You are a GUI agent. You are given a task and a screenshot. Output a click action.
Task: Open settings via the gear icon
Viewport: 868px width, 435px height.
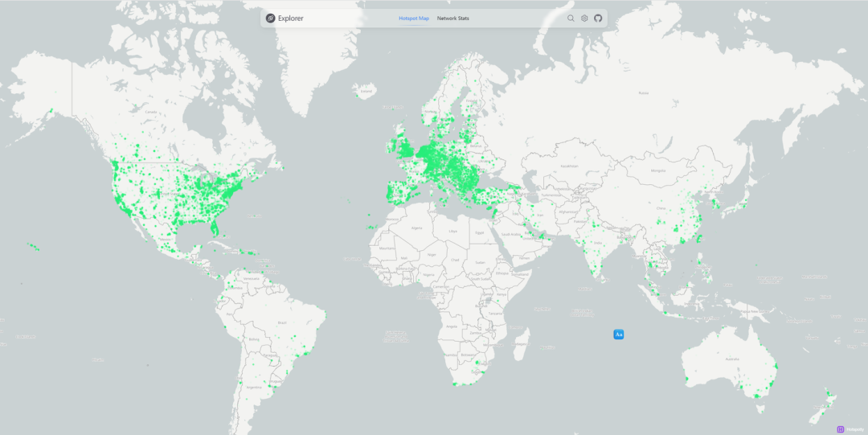tap(584, 18)
